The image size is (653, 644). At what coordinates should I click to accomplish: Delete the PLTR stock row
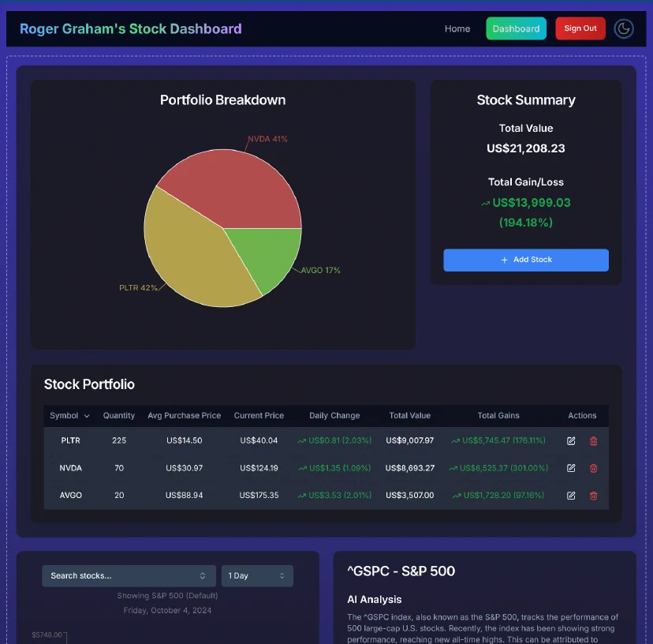(x=593, y=440)
